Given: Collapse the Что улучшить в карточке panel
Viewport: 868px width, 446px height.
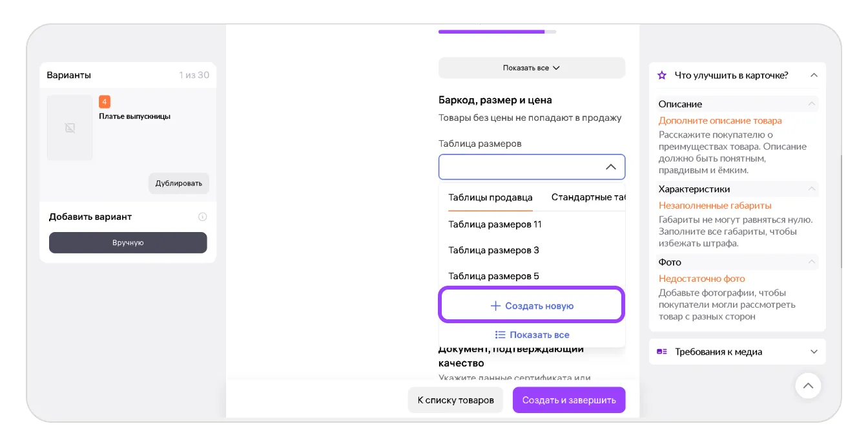Looking at the screenshot, I should (x=814, y=75).
